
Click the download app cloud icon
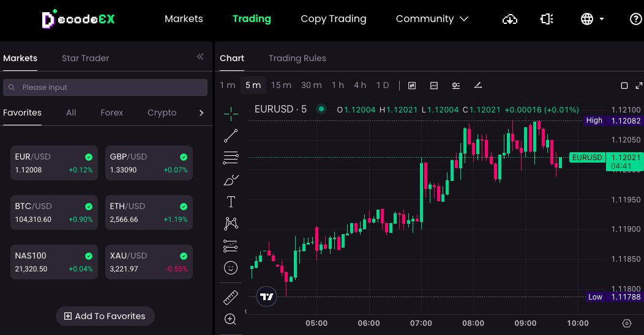[510, 19]
